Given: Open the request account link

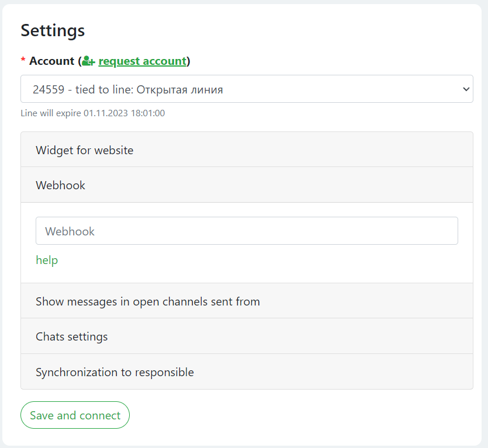Looking at the screenshot, I should [142, 61].
